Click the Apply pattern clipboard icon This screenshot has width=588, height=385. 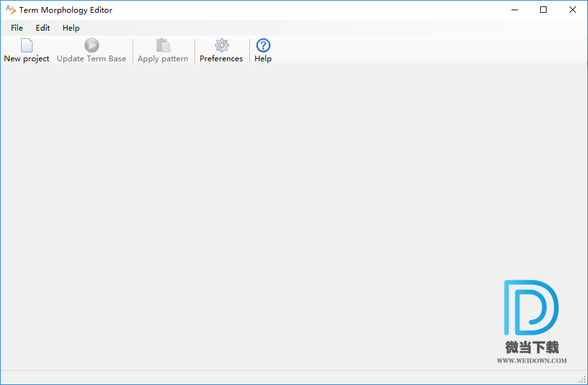pyautogui.click(x=163, y=45)
